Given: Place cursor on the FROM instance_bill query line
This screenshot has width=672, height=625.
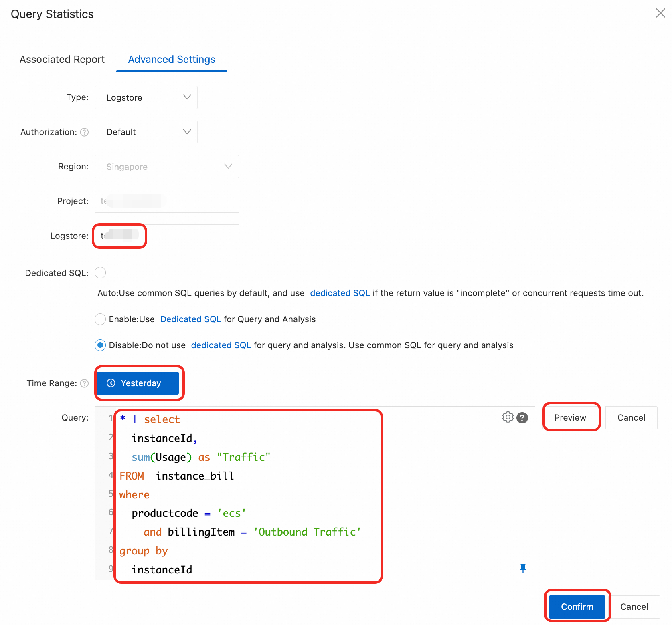Looking at the screenshot, I should pyautogui.click(x=176, y=476).
